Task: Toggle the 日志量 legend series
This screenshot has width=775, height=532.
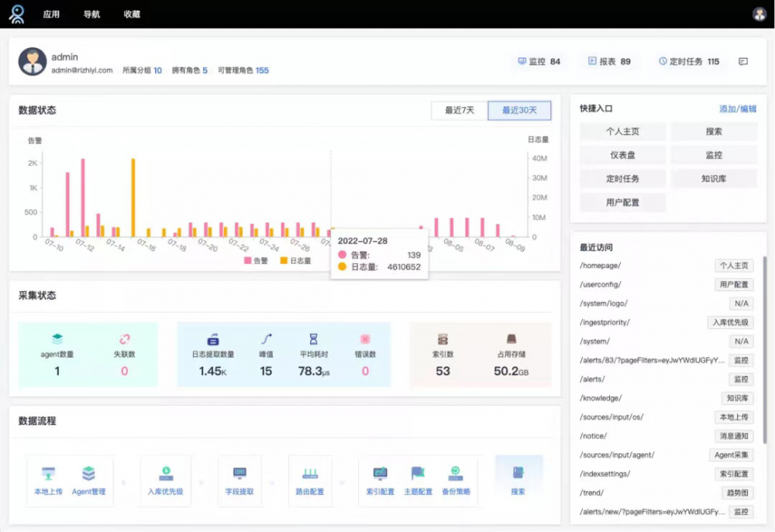Action: (295, 260)
